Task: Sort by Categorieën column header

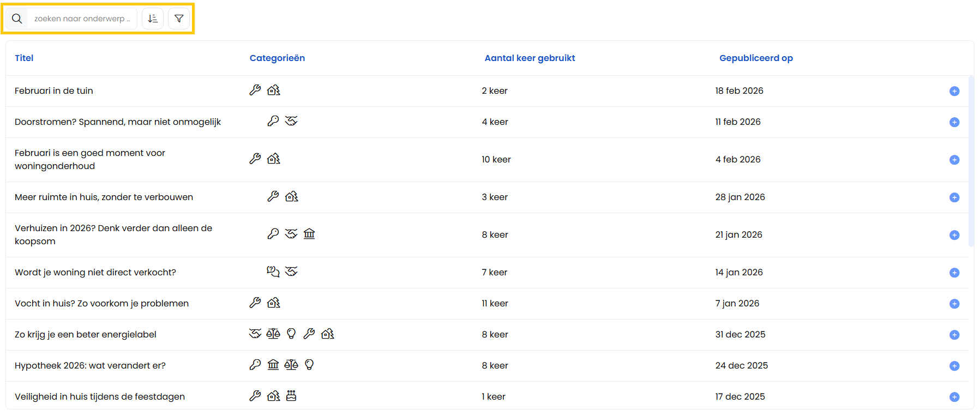Action: coord(277,58)
